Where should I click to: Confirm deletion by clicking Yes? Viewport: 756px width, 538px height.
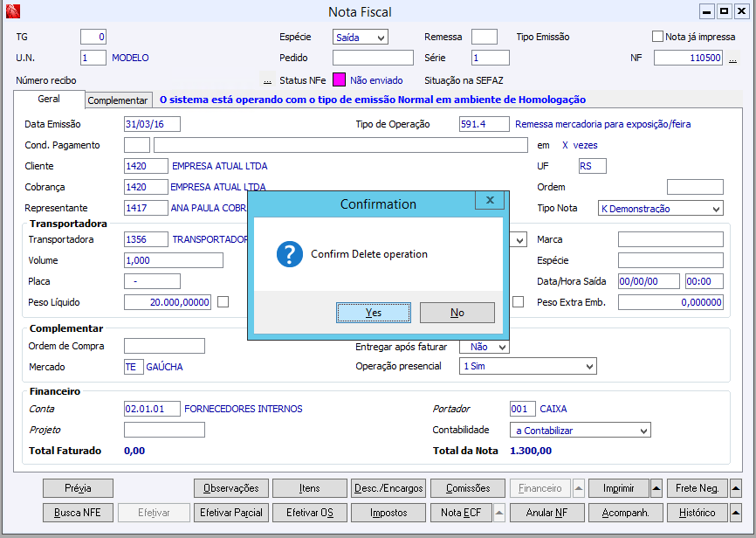(x=373, y=313)
